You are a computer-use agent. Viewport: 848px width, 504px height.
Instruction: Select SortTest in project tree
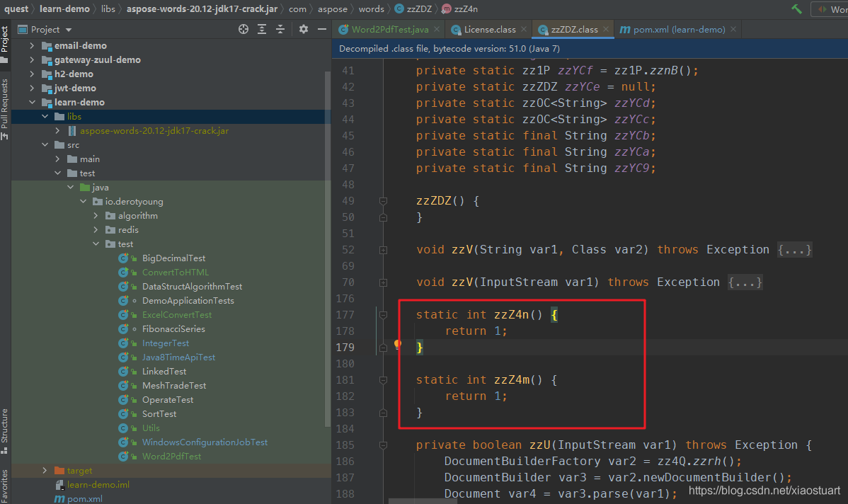[x=159, y=413]
